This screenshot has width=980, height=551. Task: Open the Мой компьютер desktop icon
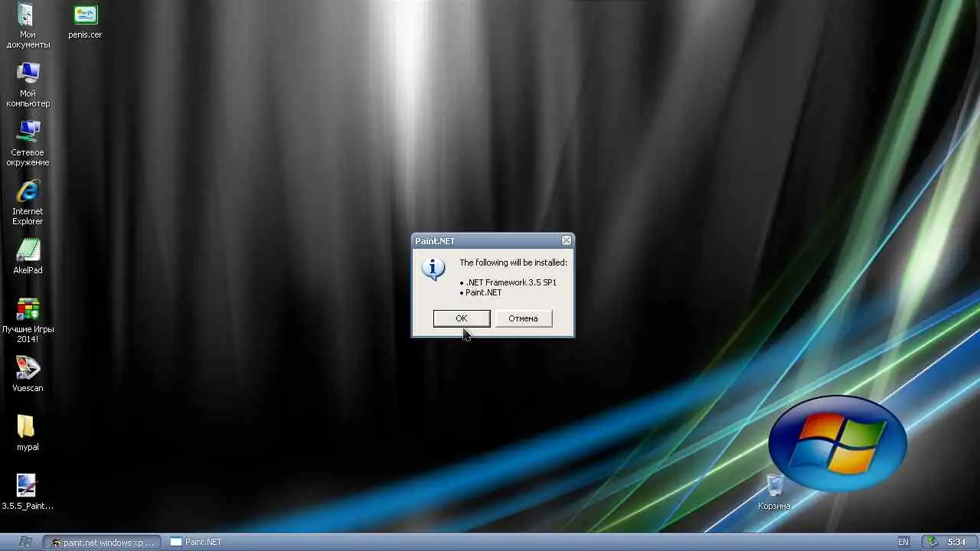click(x=28, y=84)
